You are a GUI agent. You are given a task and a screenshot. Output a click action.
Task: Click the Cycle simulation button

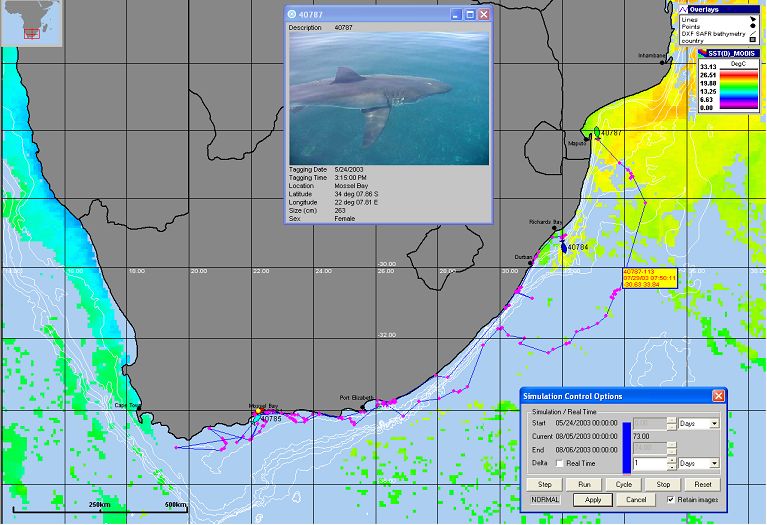tap(621, 483)
